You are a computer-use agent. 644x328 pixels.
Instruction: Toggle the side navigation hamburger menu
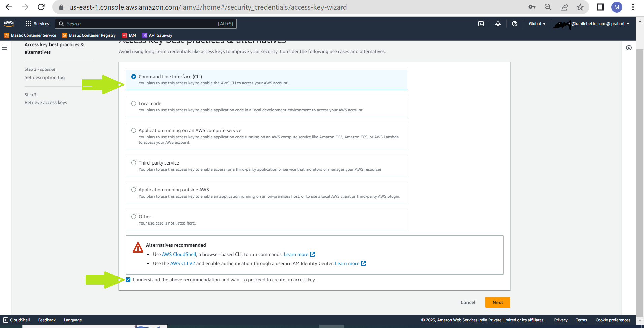pyautogui.click(x=4, y=48)
